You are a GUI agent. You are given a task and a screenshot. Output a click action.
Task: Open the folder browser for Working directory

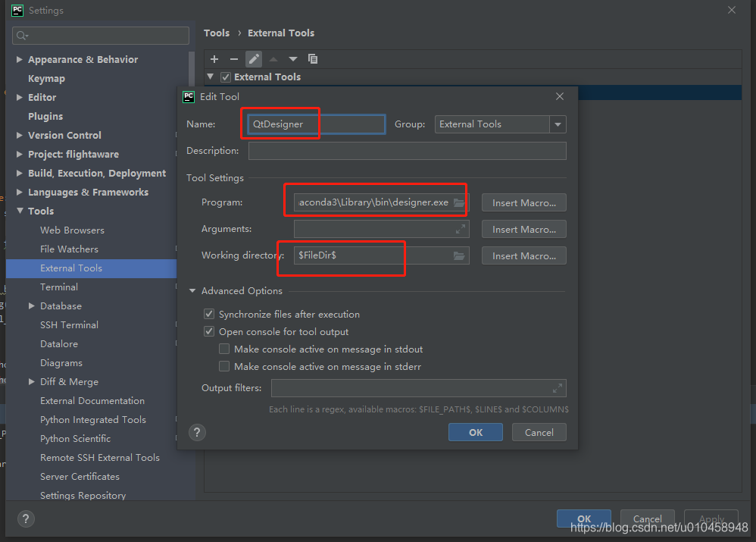(x=458, y=255)
